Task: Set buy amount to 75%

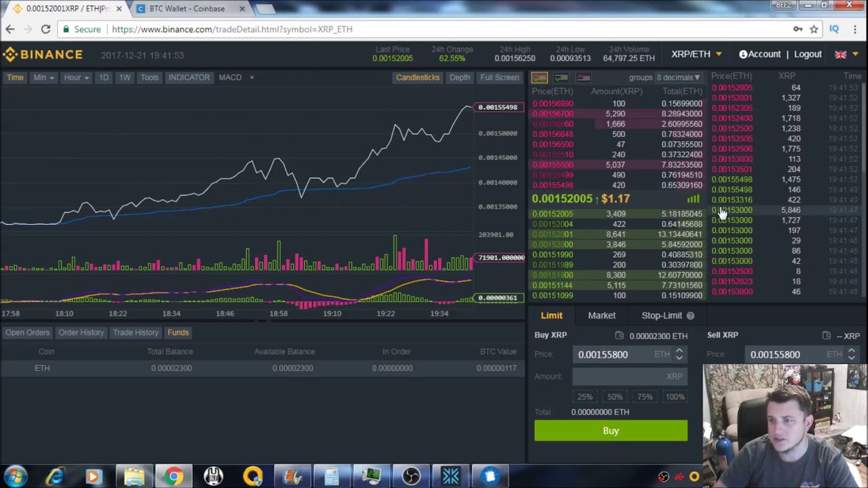Action: click(644, 396)
